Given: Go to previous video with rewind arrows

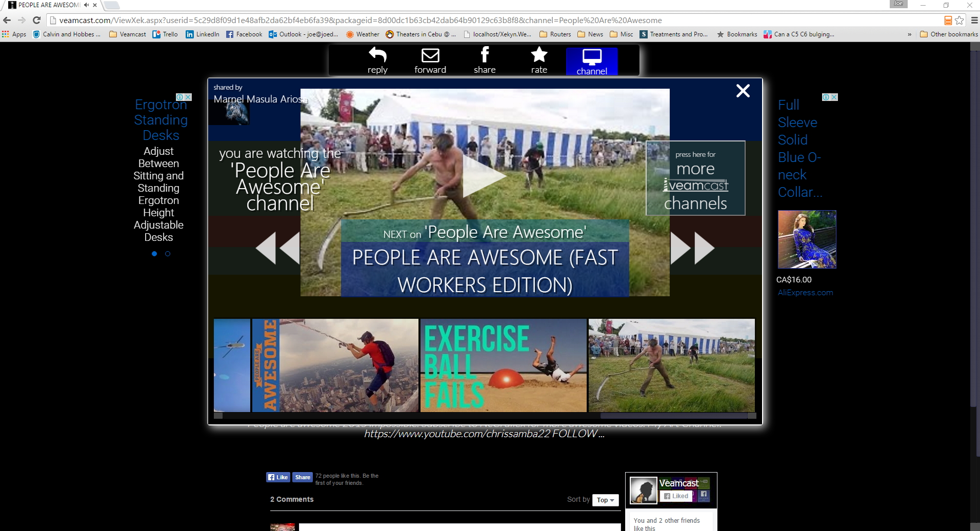Looking at the screenshot, I should pos(277,248).
